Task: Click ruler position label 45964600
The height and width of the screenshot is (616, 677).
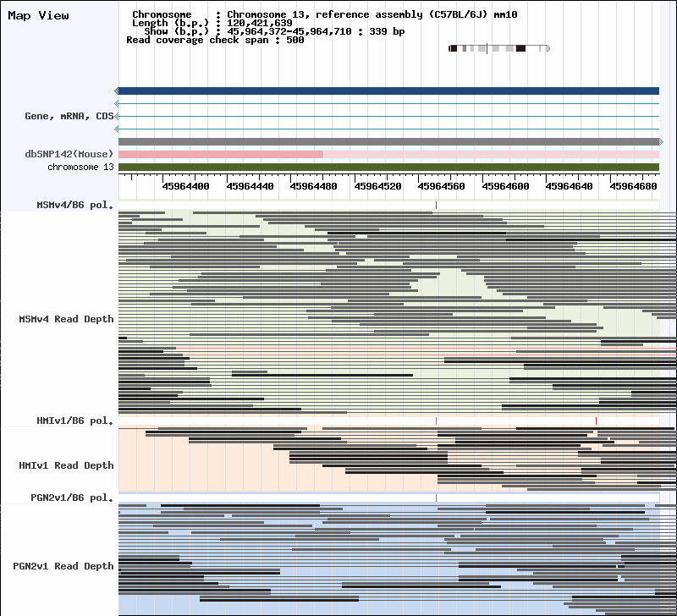Action: click(505, 186)
